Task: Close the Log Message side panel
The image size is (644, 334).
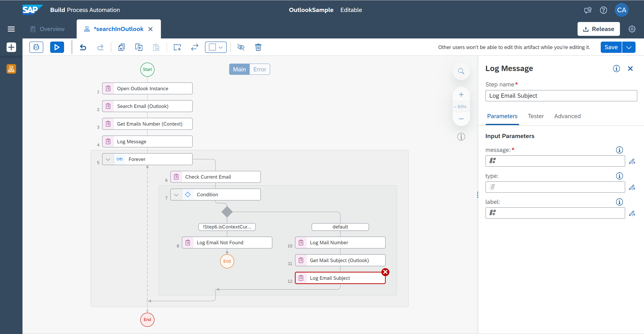Action: tap(630, 69)
